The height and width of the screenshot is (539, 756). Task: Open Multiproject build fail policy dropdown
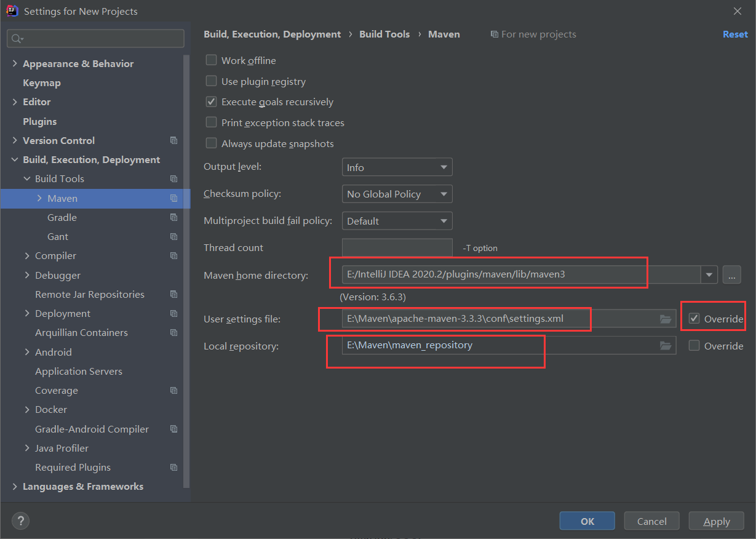(397, 221)
